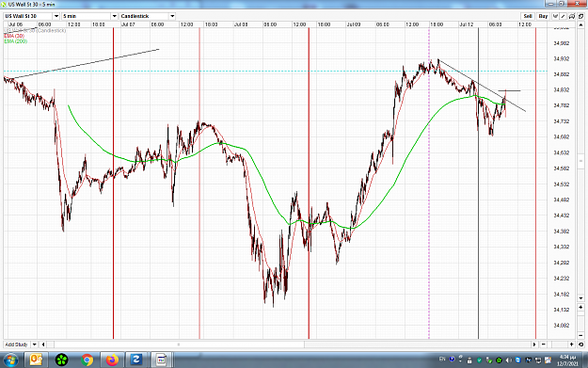
Task: Click the Jul 09 date label on time axis
Action: [354, 24]
